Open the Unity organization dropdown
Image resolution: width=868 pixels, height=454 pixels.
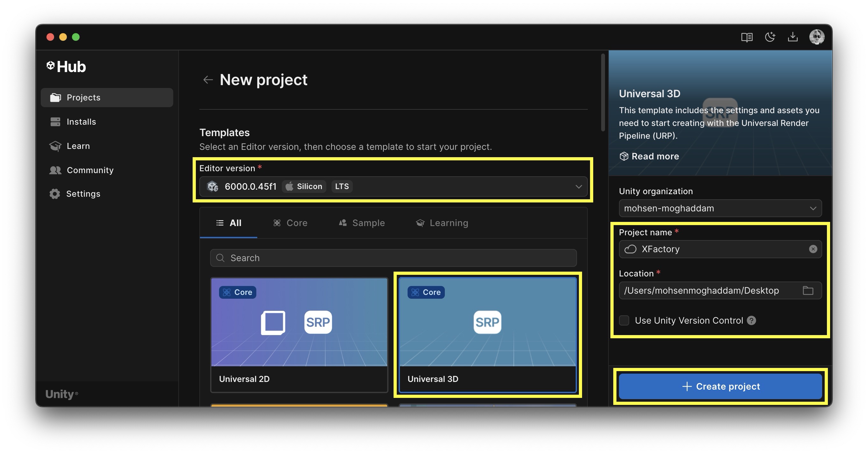click(x=720, y=209)
